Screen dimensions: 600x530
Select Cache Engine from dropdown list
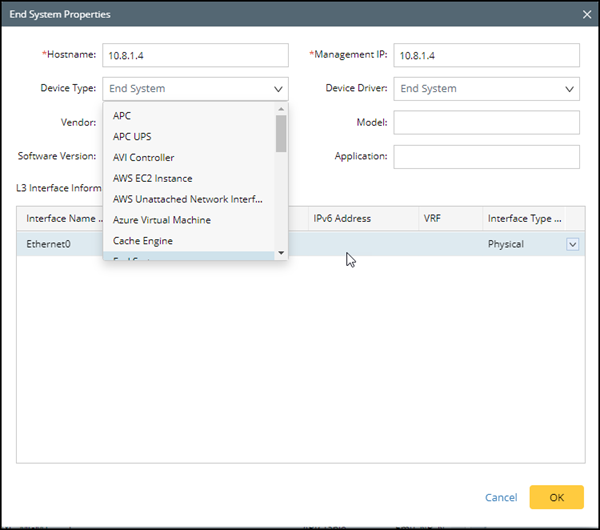[x=143, y=241]
